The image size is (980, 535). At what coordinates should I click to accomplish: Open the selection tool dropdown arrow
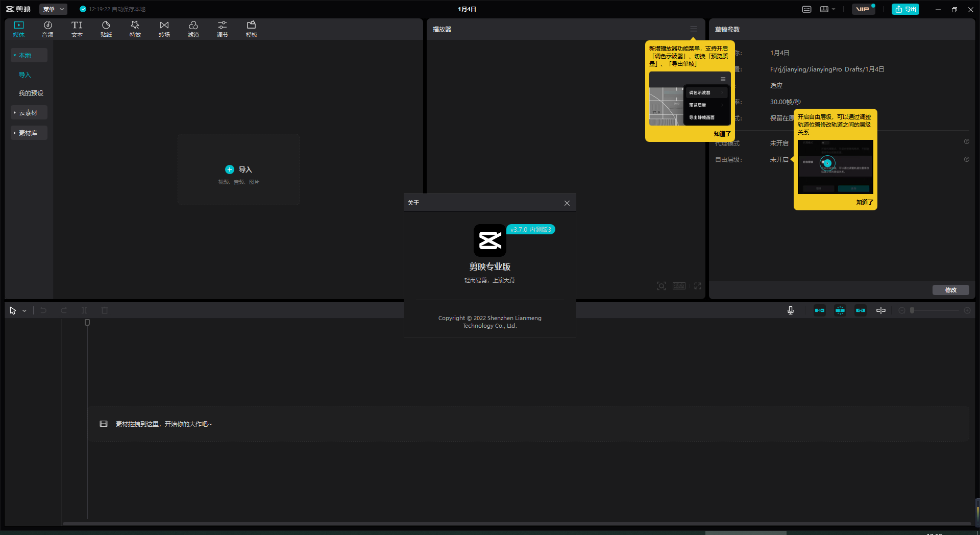pyautogui.click(x=24, y=311)
